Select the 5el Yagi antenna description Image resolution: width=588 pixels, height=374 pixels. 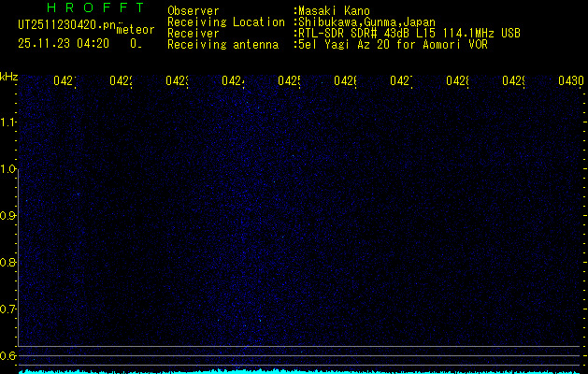(391, 45)
